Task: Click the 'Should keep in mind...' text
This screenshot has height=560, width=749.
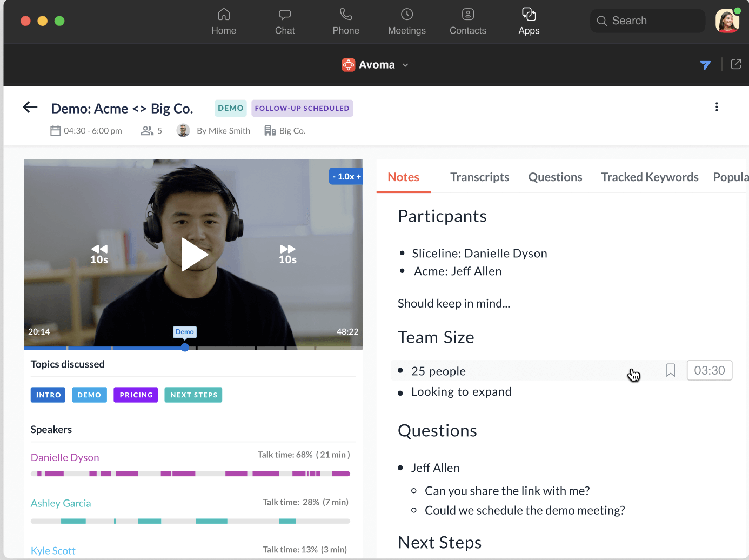Action: 454,303
